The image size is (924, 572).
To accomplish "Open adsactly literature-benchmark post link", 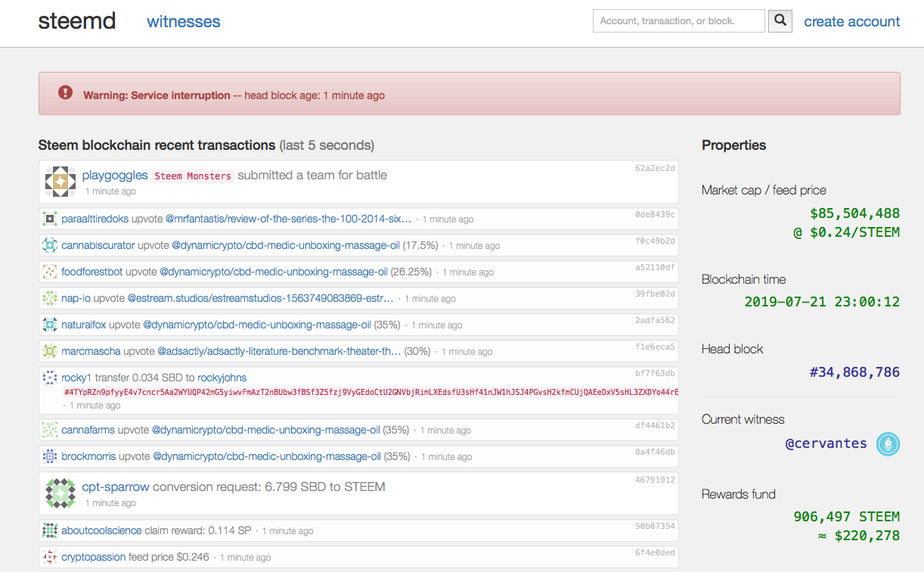I will (x=279, y=351).
